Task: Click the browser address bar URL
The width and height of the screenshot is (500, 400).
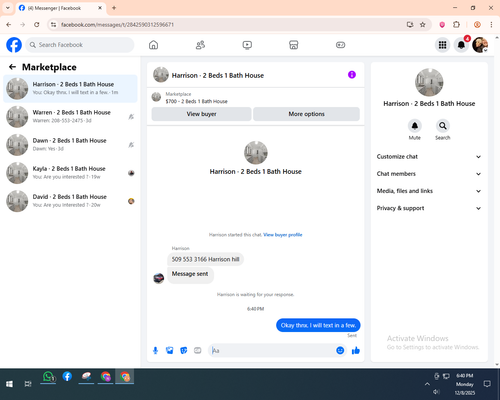Action: pos(117,25)
